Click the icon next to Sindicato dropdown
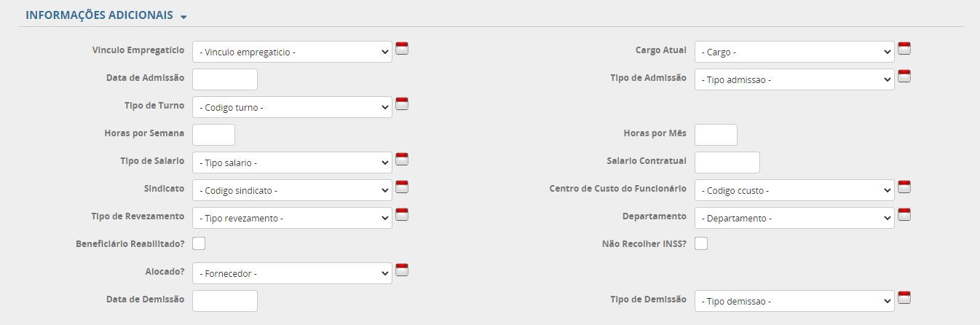This screenshot has width=980, height=325. (x=402, y=187)
